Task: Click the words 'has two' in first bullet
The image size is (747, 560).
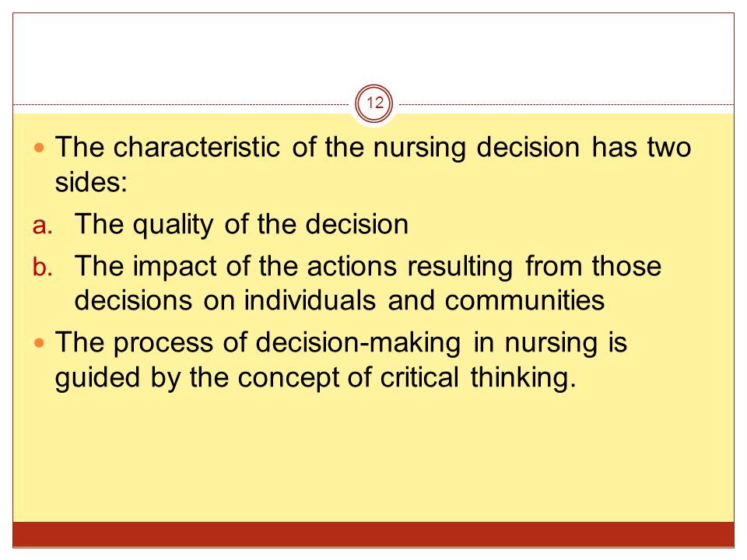Action: coord(641,147)
